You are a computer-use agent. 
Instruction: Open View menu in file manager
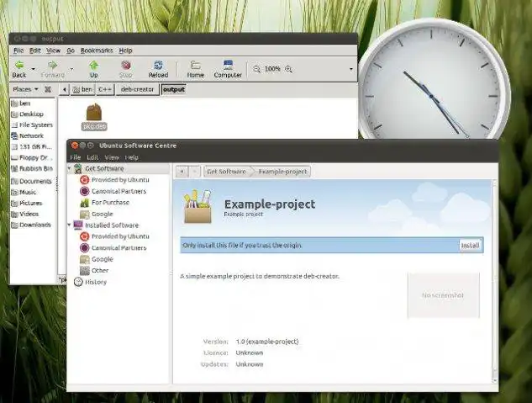click(53, 50)
